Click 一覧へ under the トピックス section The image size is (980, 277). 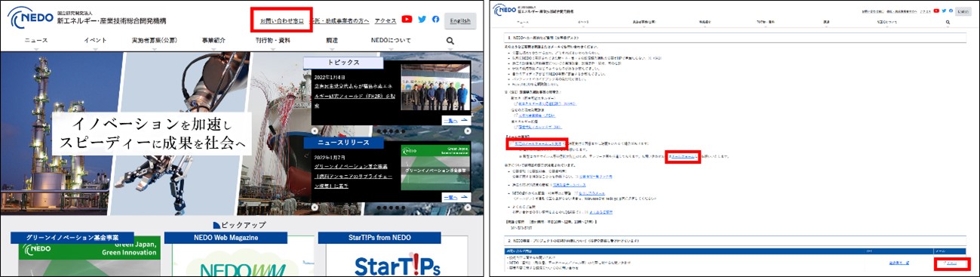(x=456, y=120)
